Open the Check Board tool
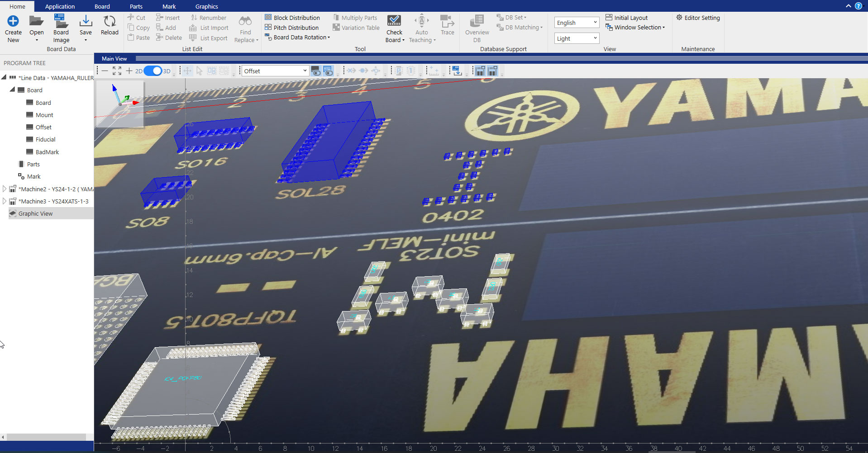This screenshot has height=453, width=868. pyautogui.click(x=394, y=28)
